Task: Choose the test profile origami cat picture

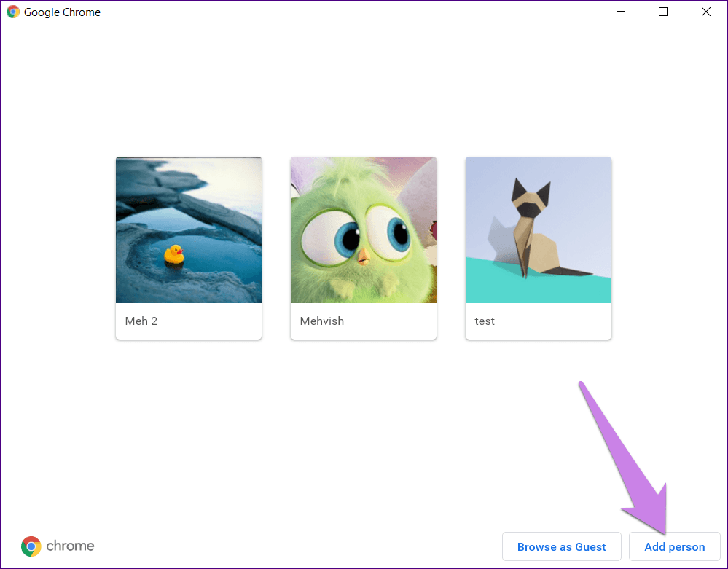Action: point(539,230)
